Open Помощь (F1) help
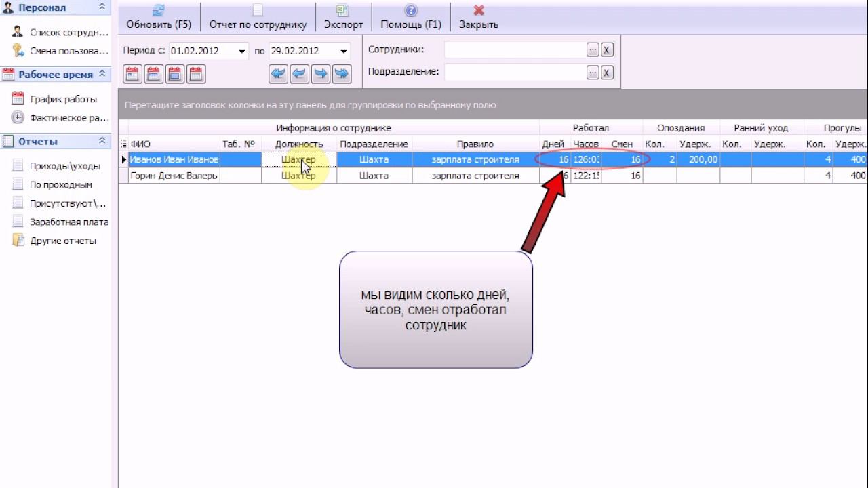 [x=410, y=17]
